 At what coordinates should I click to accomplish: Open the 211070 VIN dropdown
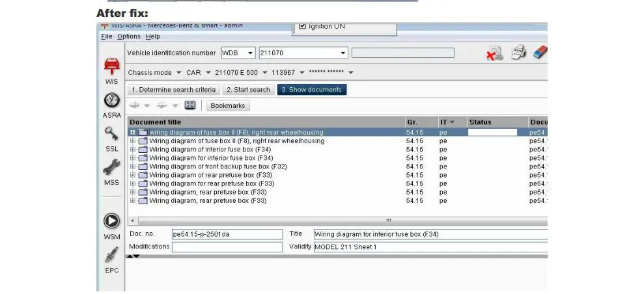[343, 53]
